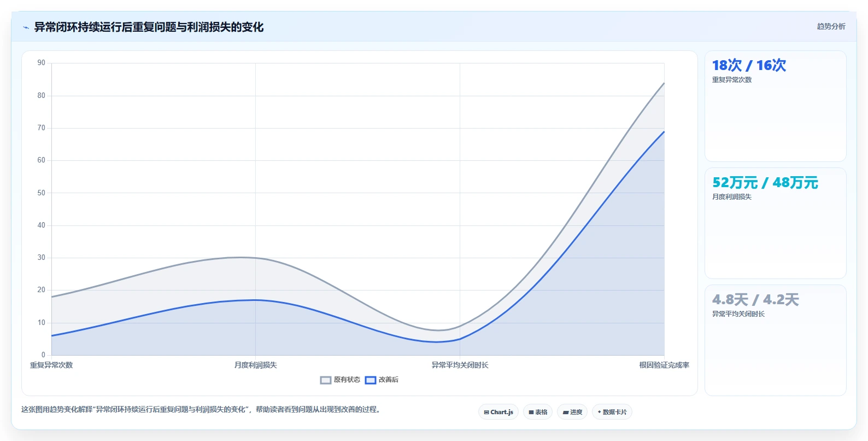
Task: Select the Chart.js tag chip
Action: coord(498,412)
